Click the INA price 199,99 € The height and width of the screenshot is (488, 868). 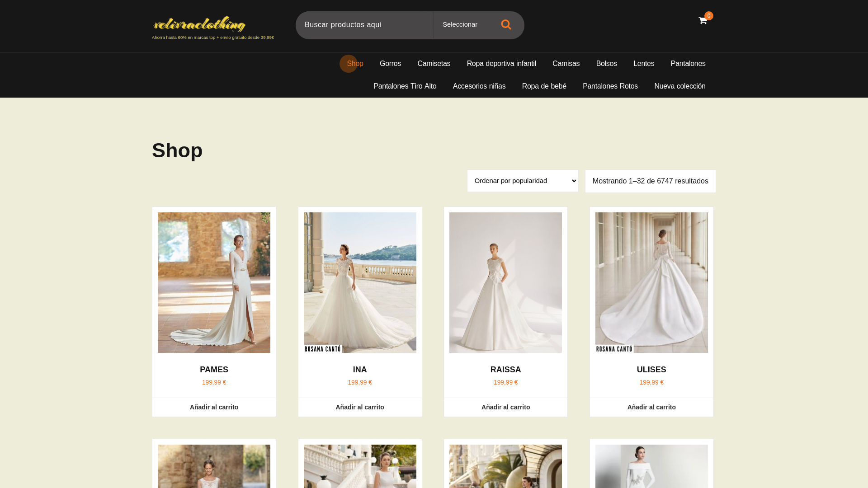tap(360, 382)
